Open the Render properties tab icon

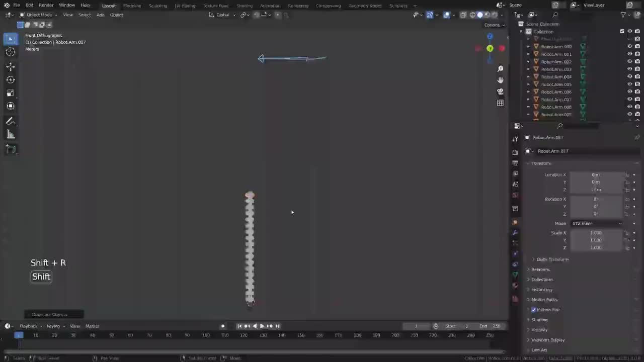515,152
